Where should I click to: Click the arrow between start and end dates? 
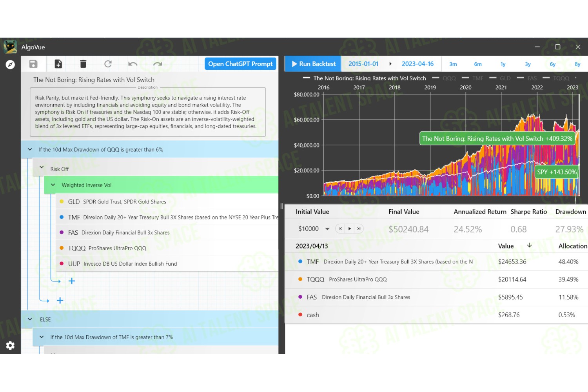390,64
